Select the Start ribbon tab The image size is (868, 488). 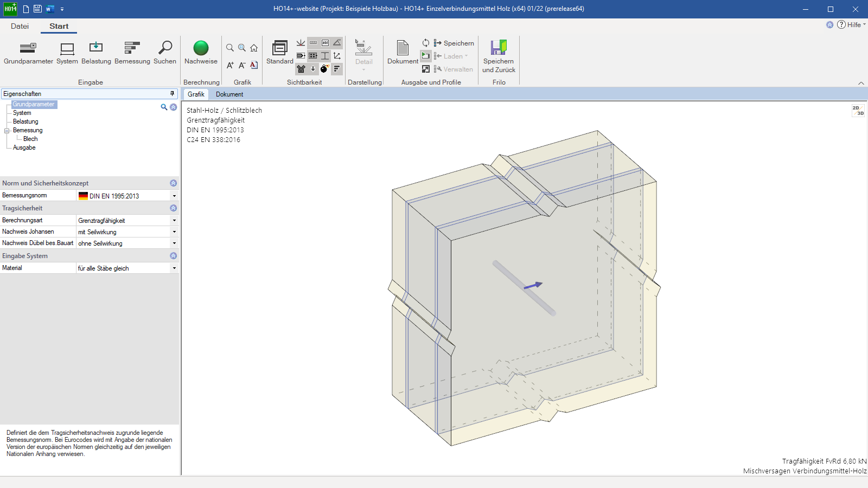click(x=59, y=26)
